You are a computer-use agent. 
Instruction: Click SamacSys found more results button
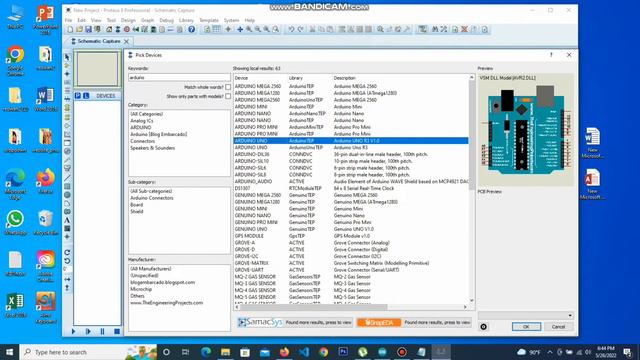[x=294, y=322]
